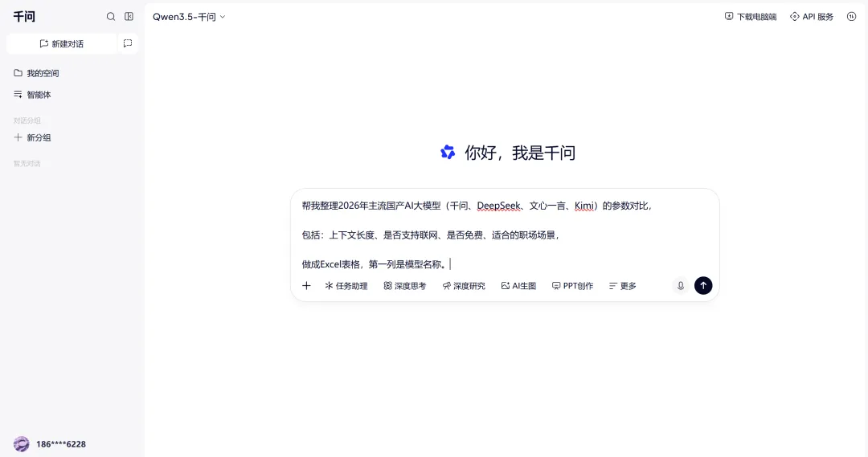Click the word Kimi in the prompt

[584, 206]
